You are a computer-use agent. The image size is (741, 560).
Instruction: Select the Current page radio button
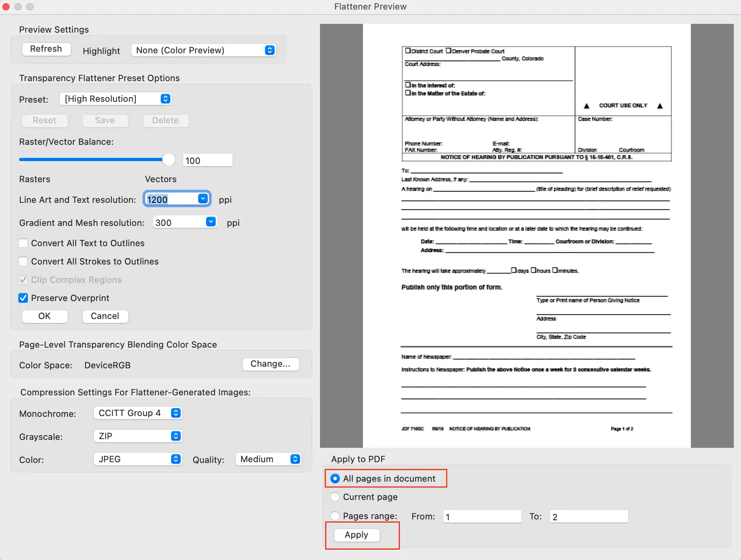click(335, 497)
